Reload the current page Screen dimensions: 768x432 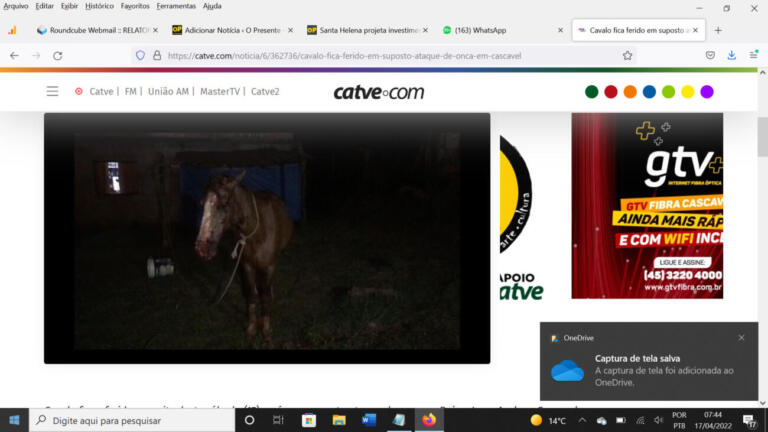click(x=58, y=56)
